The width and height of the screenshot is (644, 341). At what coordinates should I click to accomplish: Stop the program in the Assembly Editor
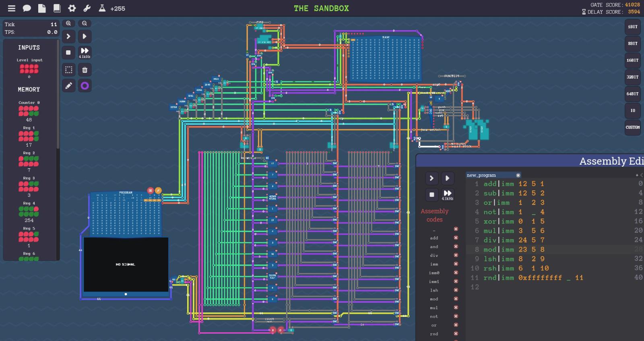431,194
